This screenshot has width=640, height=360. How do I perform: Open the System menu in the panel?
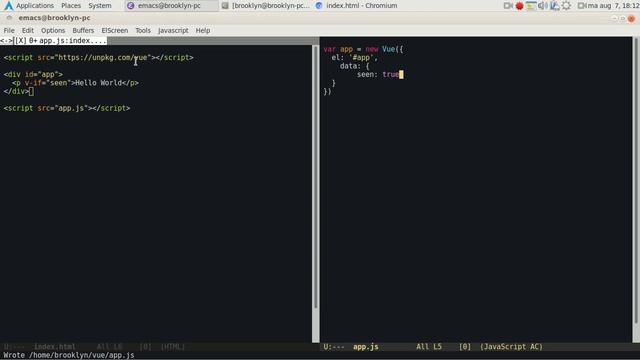tap(100, 6)
